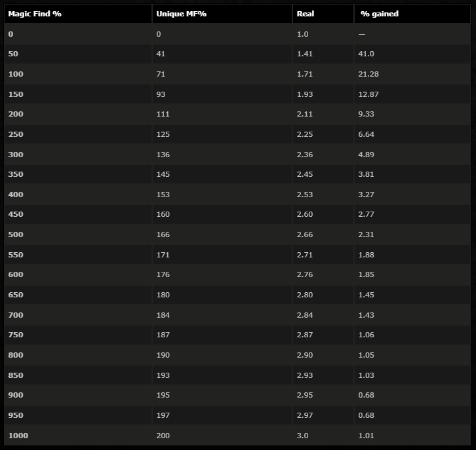Viewport: 476px width, 450px height.
Task: Click the Real value 2.45
Action: [305, 174]
